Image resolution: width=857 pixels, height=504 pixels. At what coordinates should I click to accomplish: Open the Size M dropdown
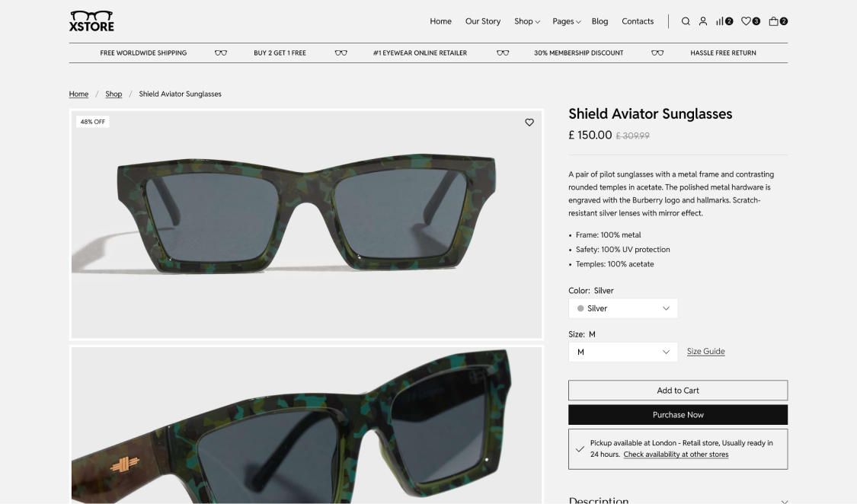(622, 352)
